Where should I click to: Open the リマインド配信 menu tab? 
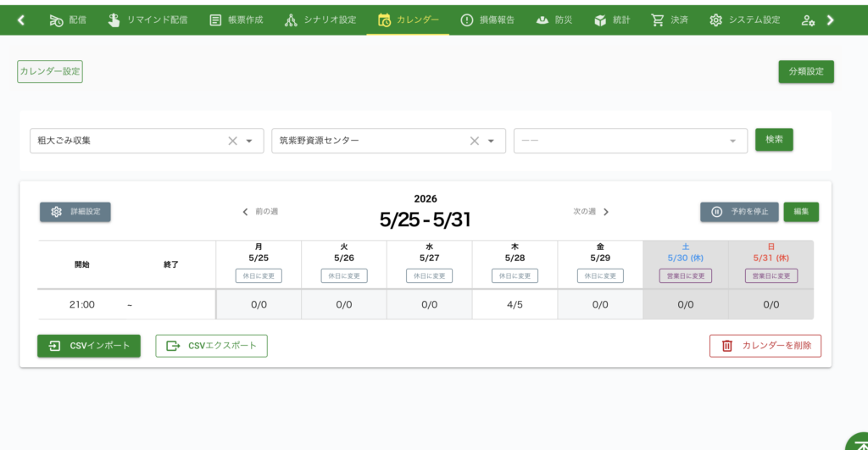coord(147,20)
